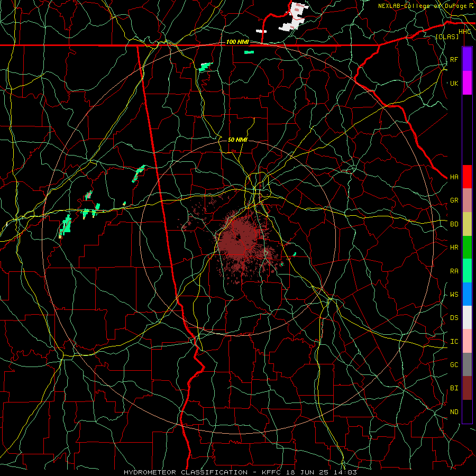This screenshot has width=476, height=476.
Task: Click the light pink IC legend swatch
Action: pyautogui.click(x=467, y=341)
